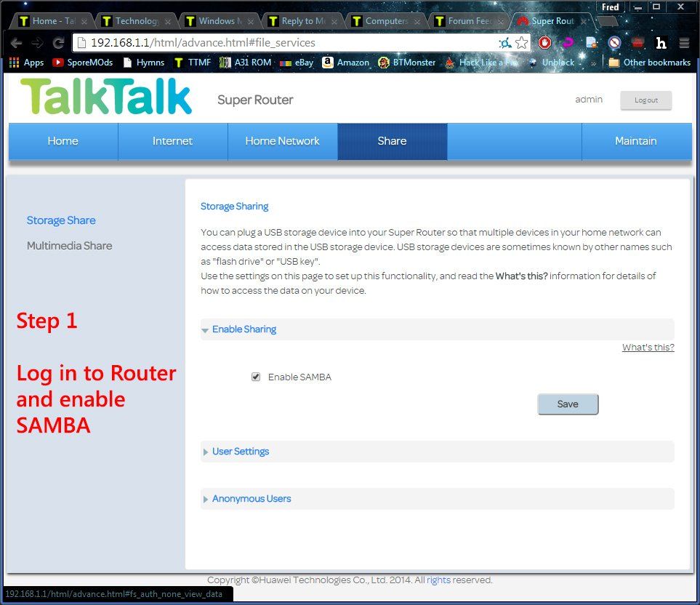This screenshot has width=700, height=605.
Task: Expand the Anonymous Users section
Action: coord(437,499)
